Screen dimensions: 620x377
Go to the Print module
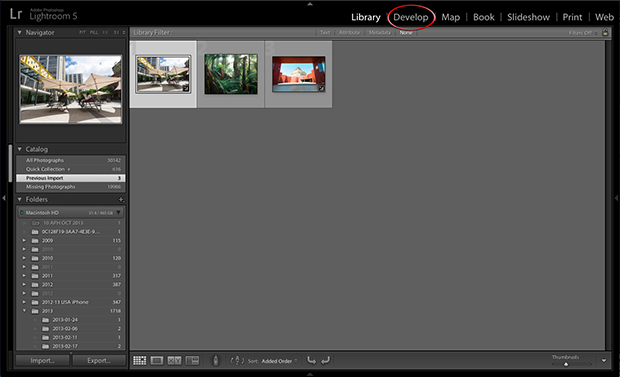pyautogui.click(x=572, y=17)
